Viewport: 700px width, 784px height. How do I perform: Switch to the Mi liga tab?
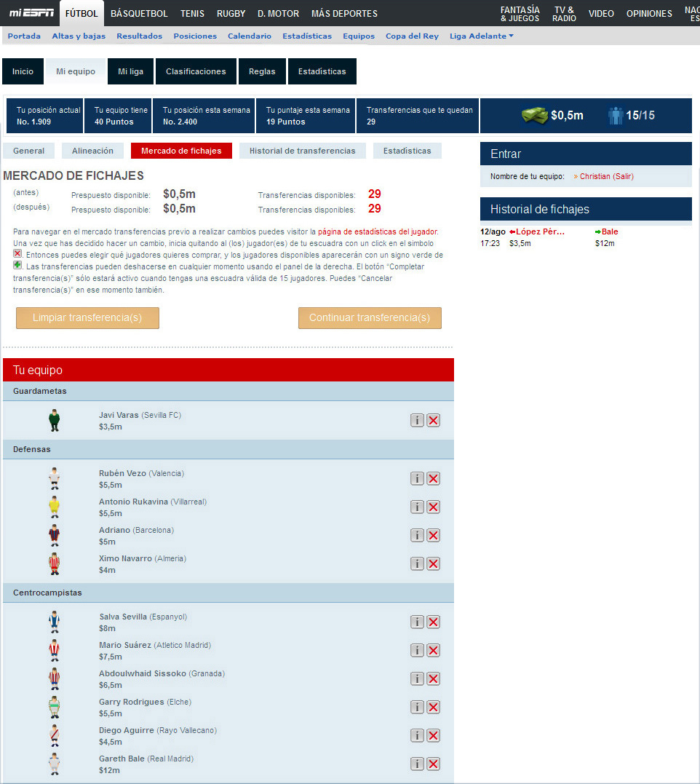point(131,71)
